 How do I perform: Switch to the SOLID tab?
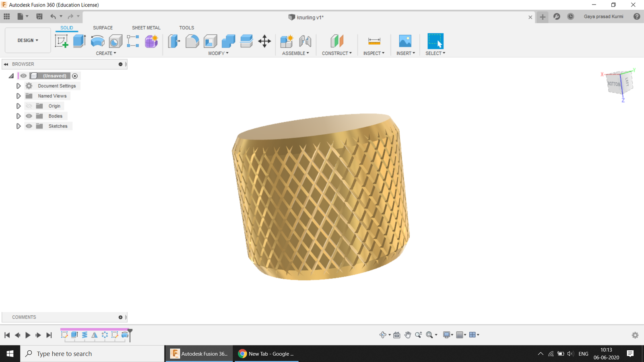tap(67, 28)
